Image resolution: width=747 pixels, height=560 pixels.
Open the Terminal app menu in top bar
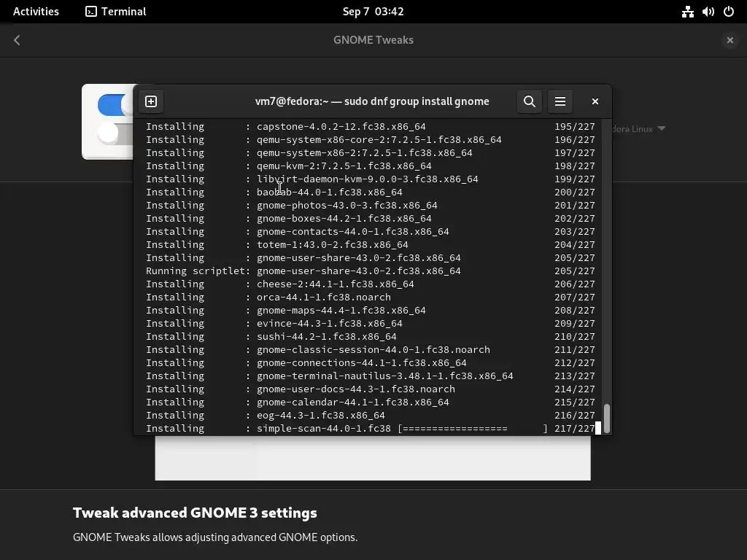coord(116,12)
